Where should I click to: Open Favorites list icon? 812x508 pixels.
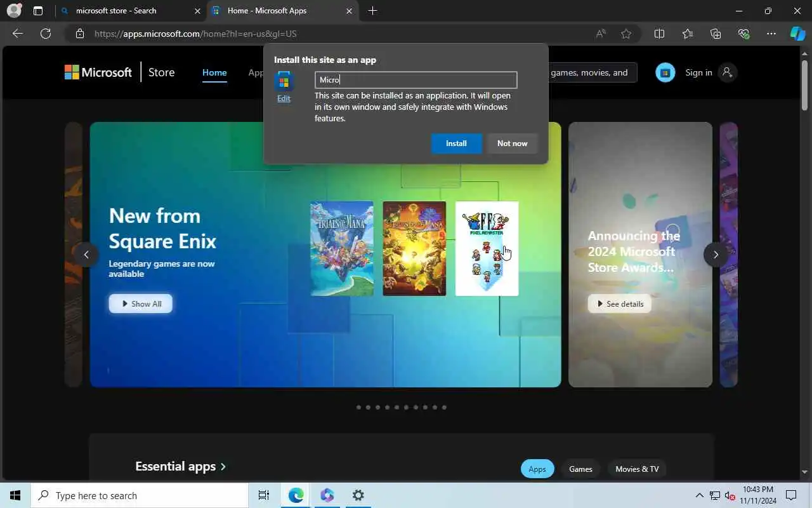(688, 34)
